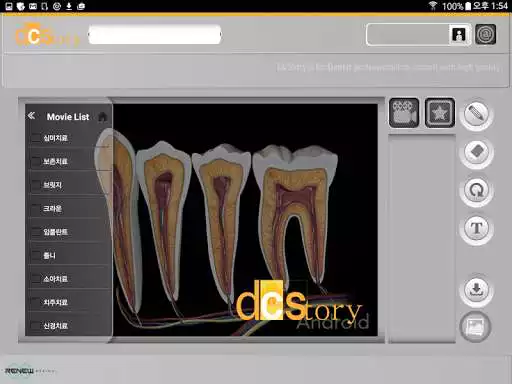Click the DCStory logo at top left
This screenshot has height=384, width=512.
tap(47, 36)
